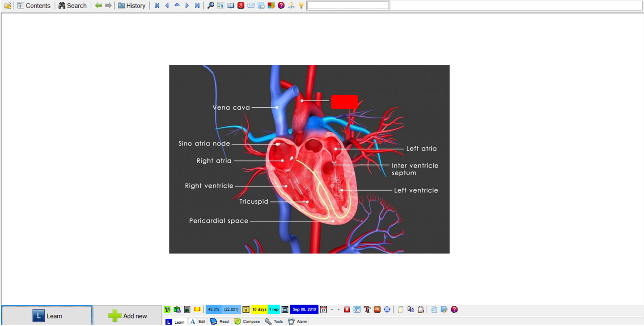The image size is (644, 326).
Task: Click the green T text icon
Action: (167, 309)
